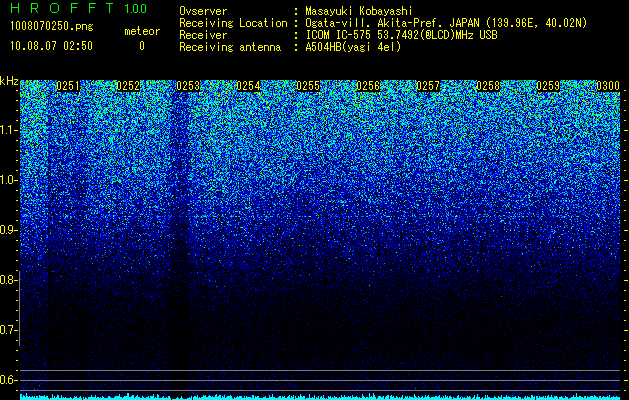Click the HROFFT program title

[62, 8]
